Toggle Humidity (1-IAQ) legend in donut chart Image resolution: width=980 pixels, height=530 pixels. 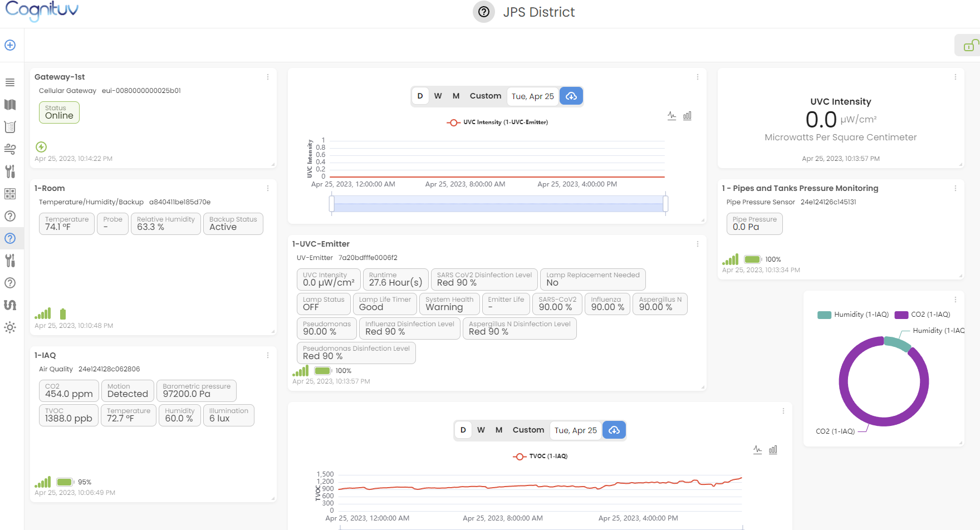tap(853, 315)
